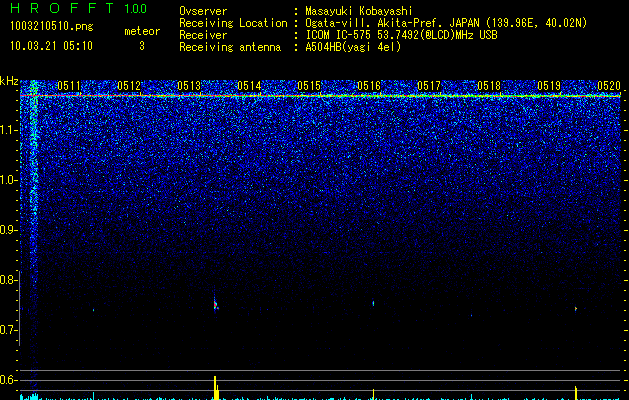Click the 0513 time marker
The image size is (629, 400).
pos(189,86)
